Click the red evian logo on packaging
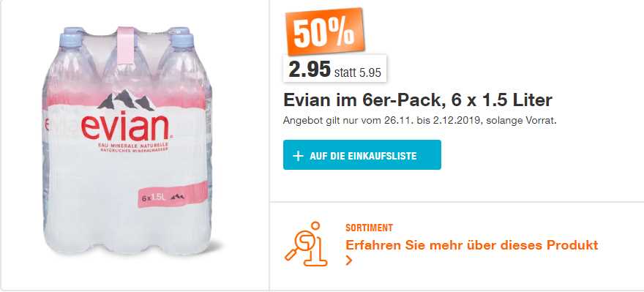Image resolution: width=644 pixels, height=292 pixels. [125, 127]
